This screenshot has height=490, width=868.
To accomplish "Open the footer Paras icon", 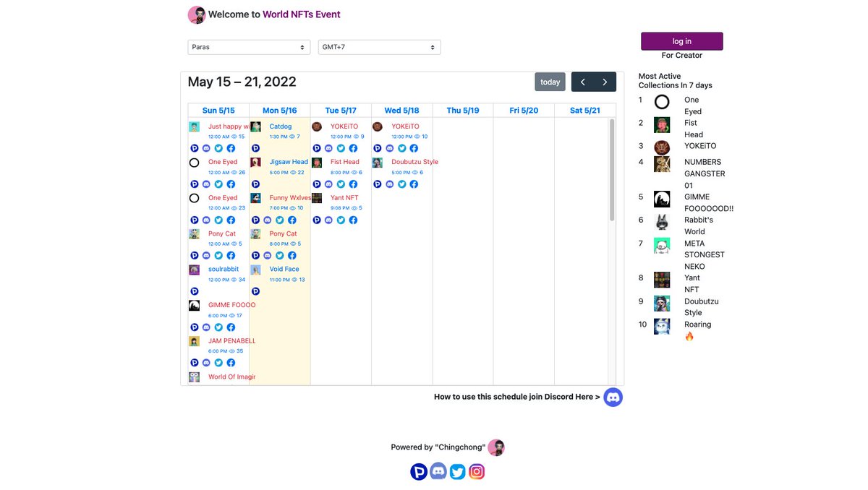I will (419, 472).
